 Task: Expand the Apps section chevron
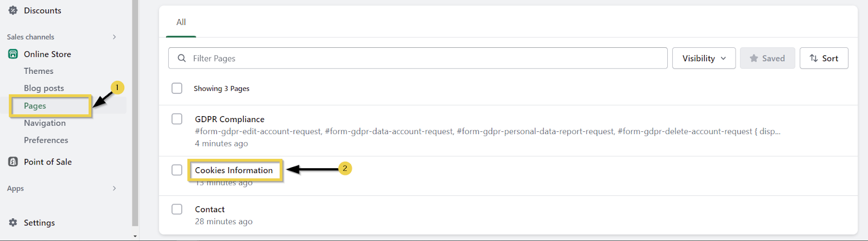click(114, 188)
